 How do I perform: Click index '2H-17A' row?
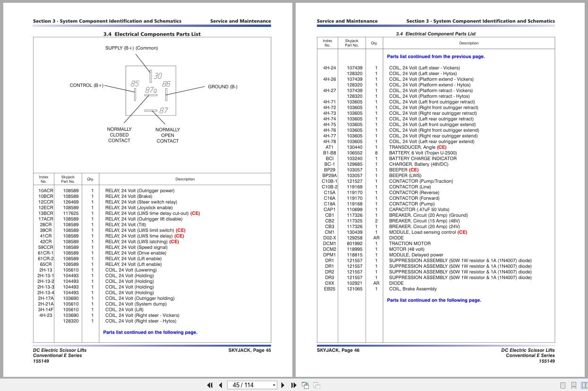coord(46,298)
